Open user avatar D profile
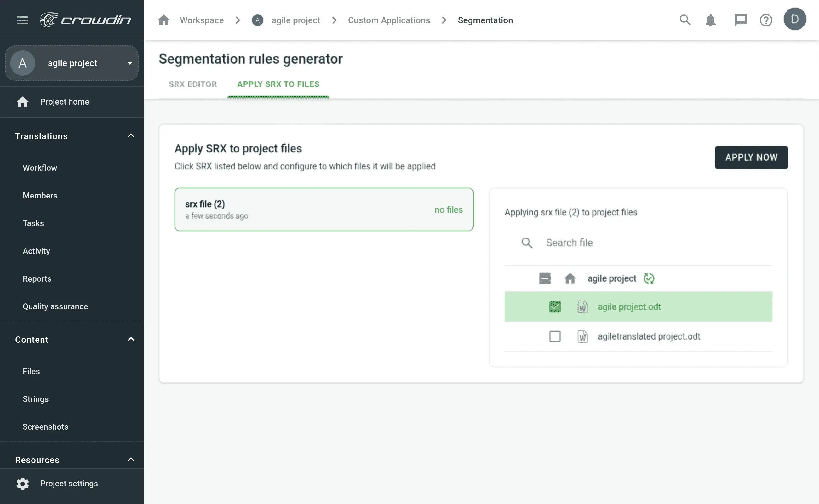This screenshot has height=504, width=819. (795, 19)
